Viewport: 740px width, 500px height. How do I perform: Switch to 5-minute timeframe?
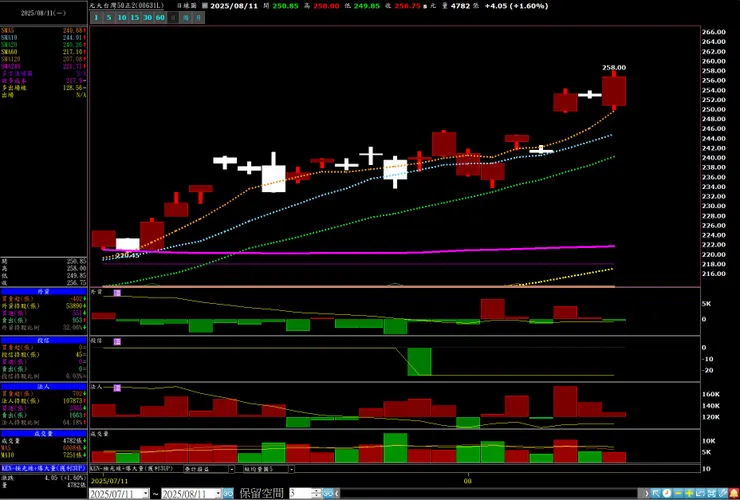109,17
